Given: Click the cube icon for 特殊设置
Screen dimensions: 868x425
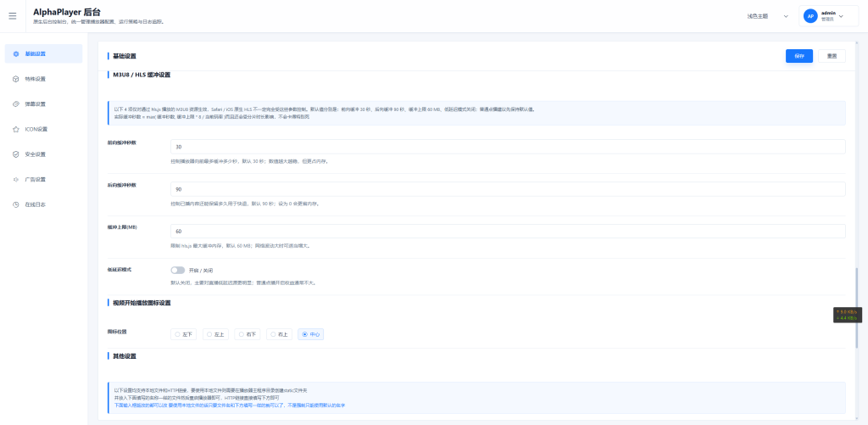Looking at the screenshot, I should (16, 79).
